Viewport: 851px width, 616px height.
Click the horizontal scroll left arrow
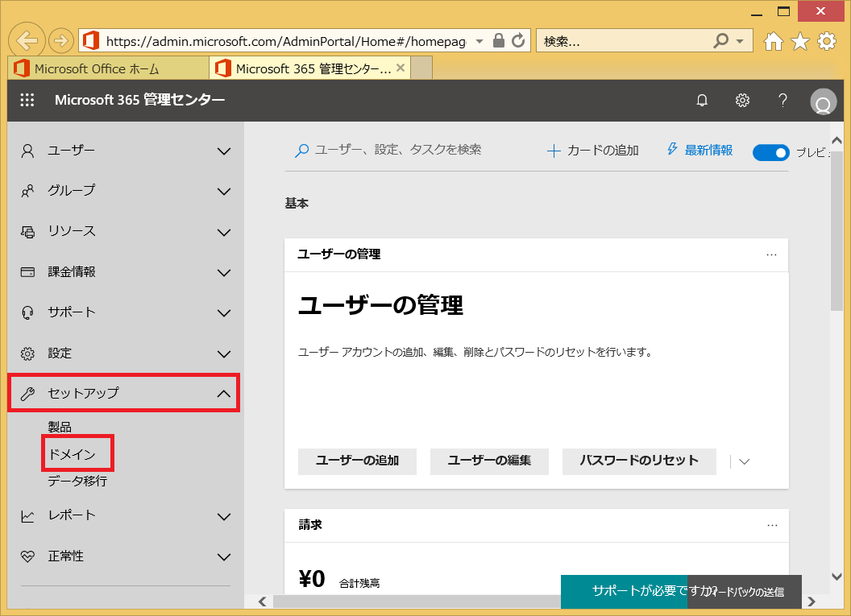coord(263,602)
